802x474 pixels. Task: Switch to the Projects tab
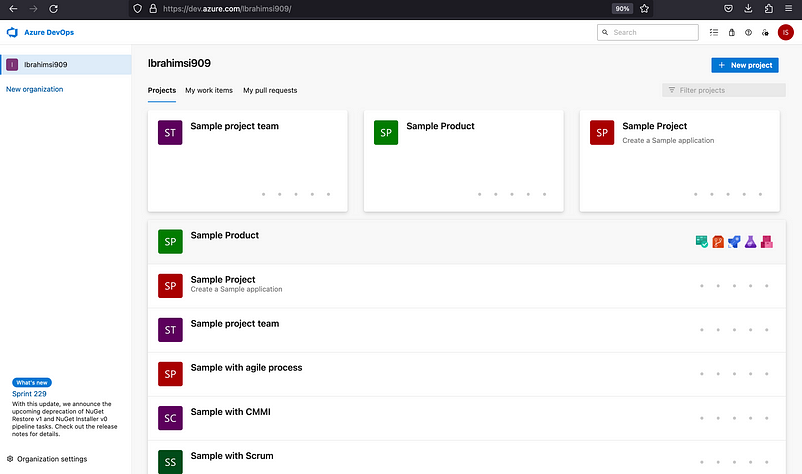(x=162, y=90)
